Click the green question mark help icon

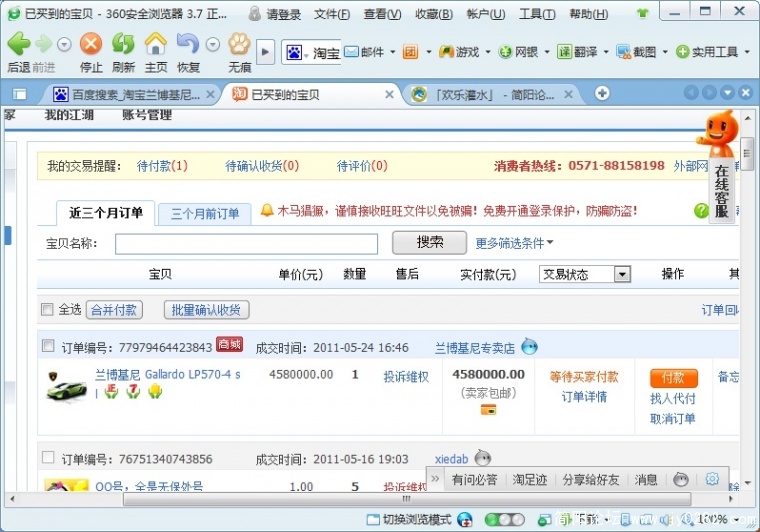tap(701, 210)
